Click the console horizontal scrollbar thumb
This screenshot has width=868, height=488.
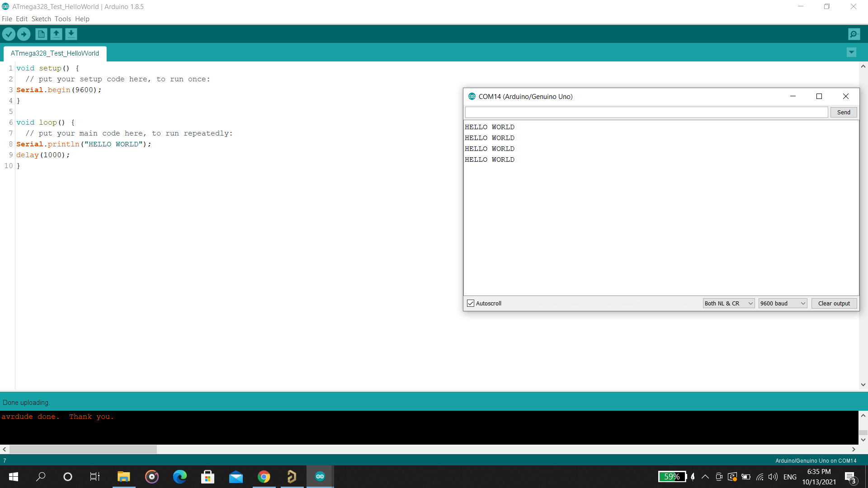(83, 450)
